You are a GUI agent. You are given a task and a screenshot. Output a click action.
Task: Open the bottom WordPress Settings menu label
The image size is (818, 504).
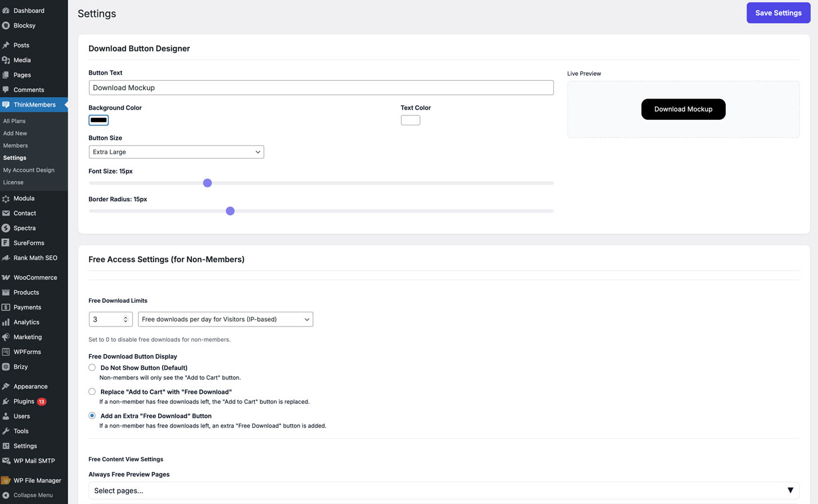pos(25,446)
